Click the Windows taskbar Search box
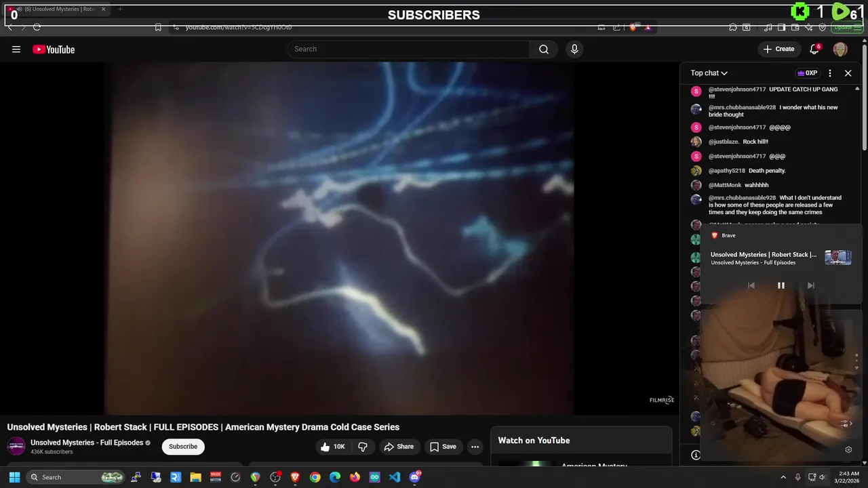868x488 pixels. [x=77, y=477]
